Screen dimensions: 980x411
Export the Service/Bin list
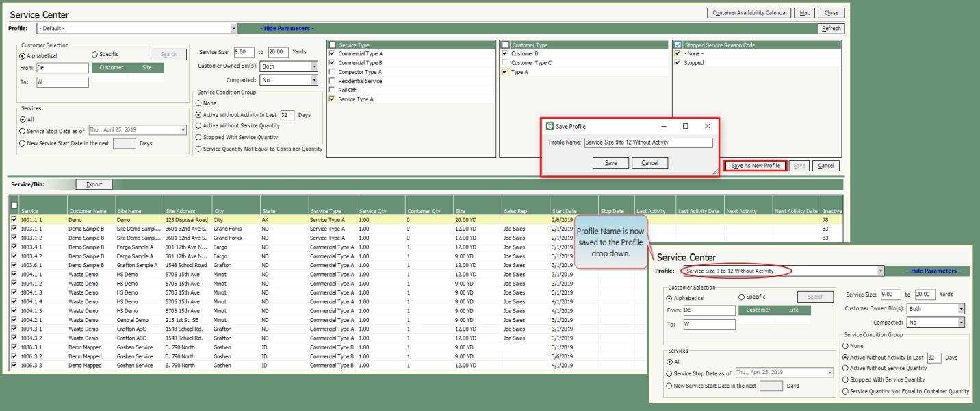coord(94,184)
